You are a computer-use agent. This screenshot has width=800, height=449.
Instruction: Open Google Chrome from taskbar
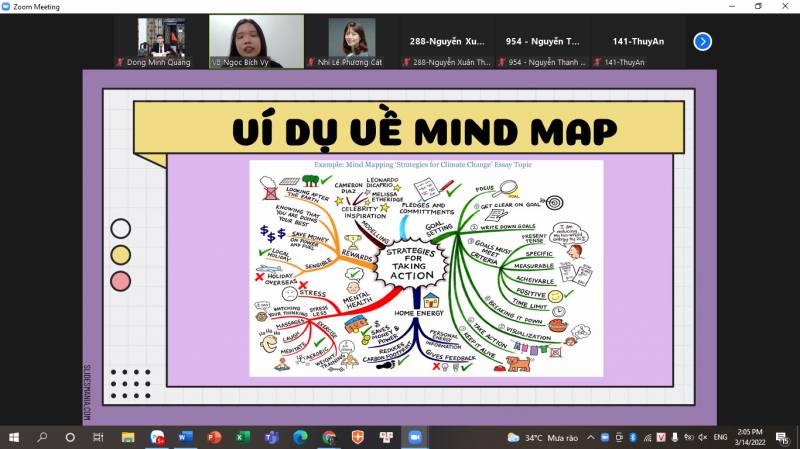[329, 438]
